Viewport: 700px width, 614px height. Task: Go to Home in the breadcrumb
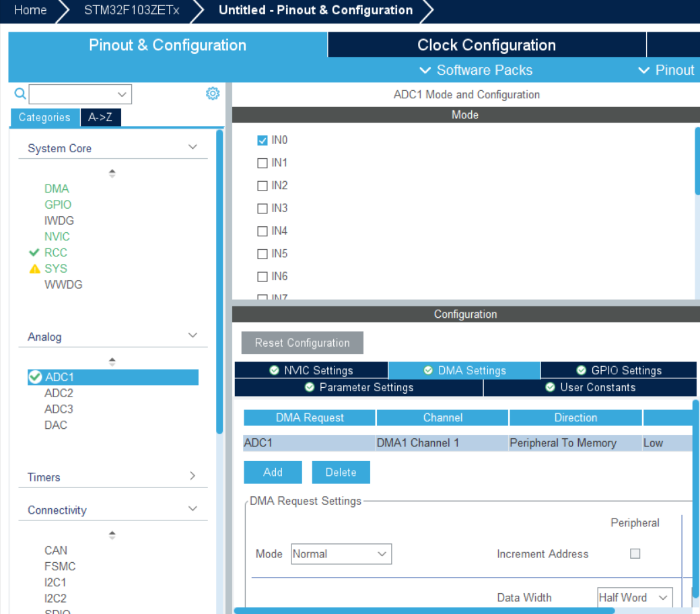point(30,10)
